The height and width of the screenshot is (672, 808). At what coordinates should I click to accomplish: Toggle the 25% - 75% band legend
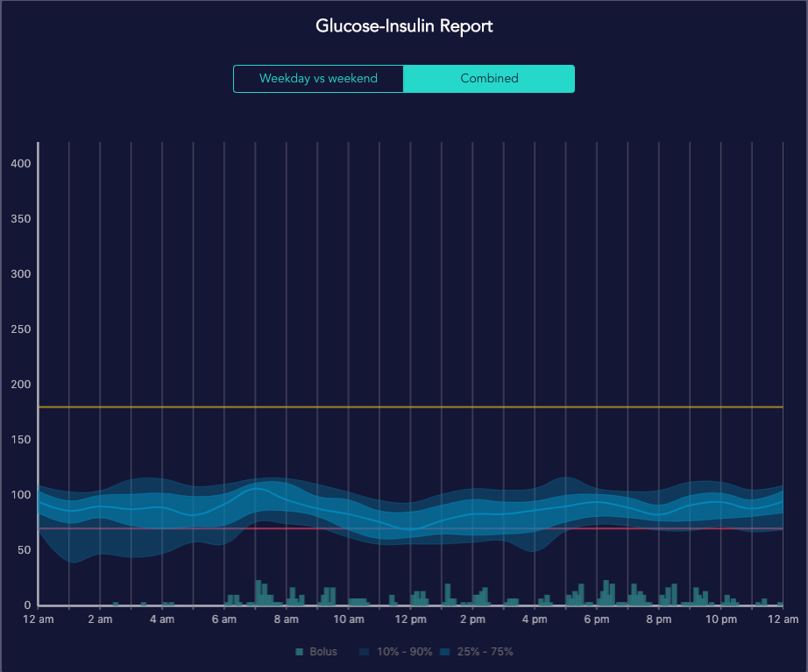point(477,651)
